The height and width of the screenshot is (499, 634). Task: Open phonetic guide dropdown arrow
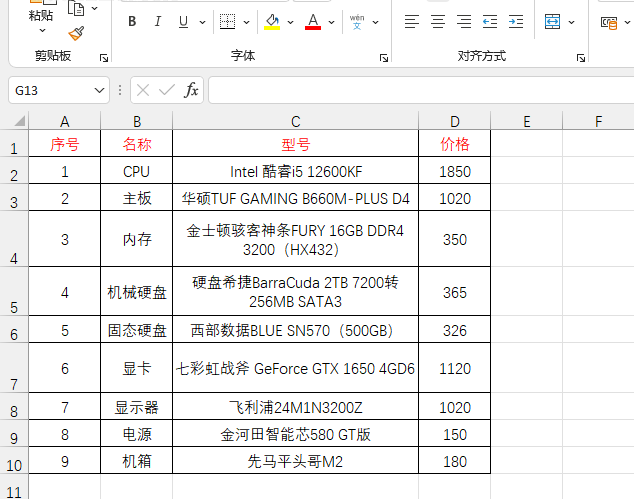tap(375, 22)
